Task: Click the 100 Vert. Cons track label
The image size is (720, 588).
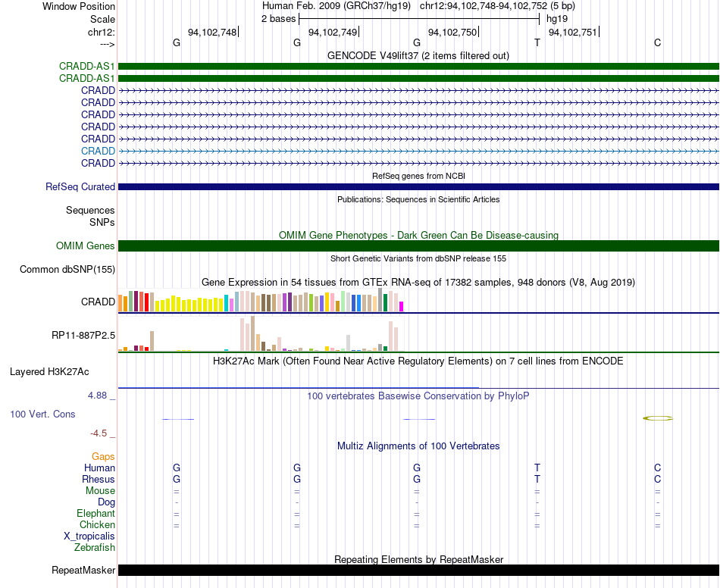Action: [x=42, y=414]
